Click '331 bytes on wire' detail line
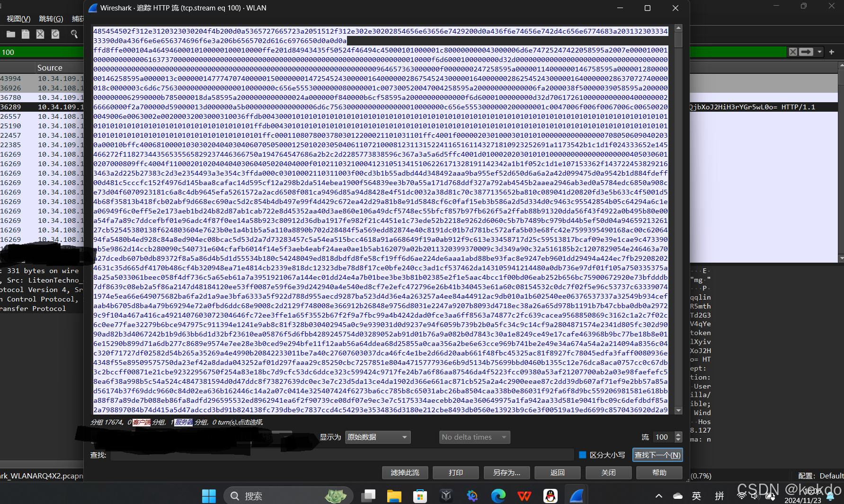This screenshot has height=504, width=844. coord(42,271)
